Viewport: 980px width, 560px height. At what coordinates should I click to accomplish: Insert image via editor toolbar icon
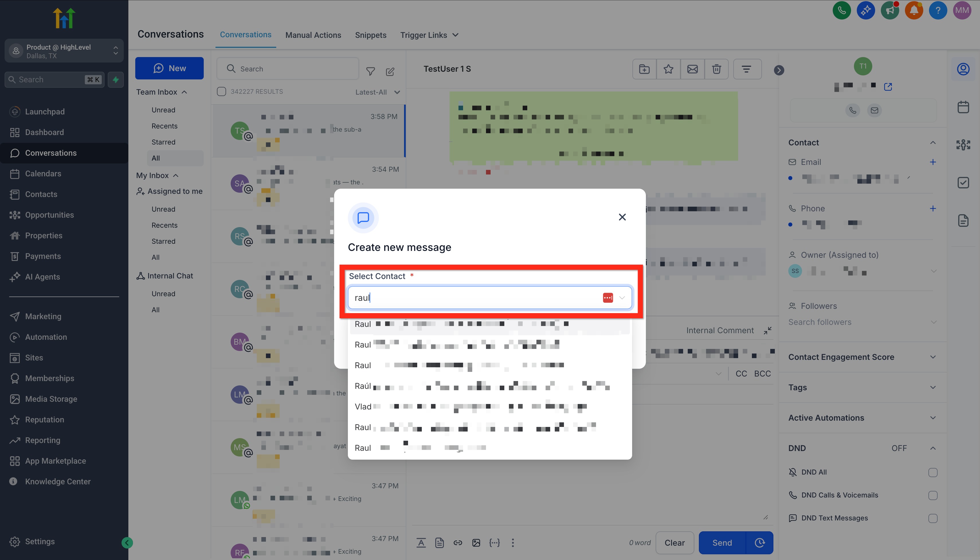click(476, 543)
